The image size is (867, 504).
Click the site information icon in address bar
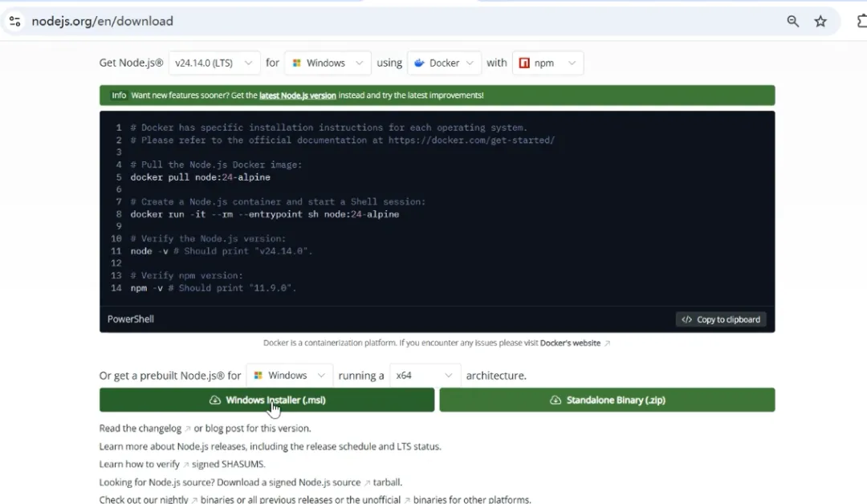tap(15, 22)
